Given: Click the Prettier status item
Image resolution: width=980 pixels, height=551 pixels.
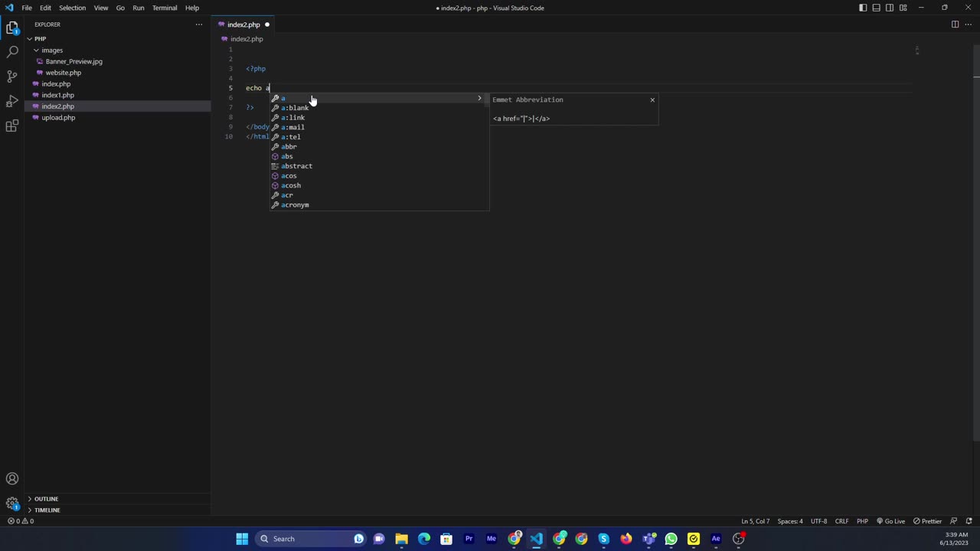Looking at the screenshot, I should pos(927,521).
